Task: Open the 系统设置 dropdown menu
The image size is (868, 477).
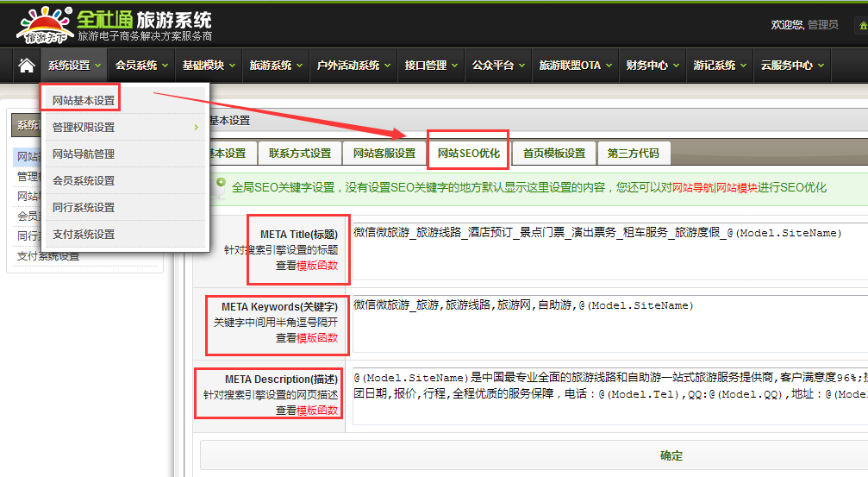Action: tap(74, 66)
